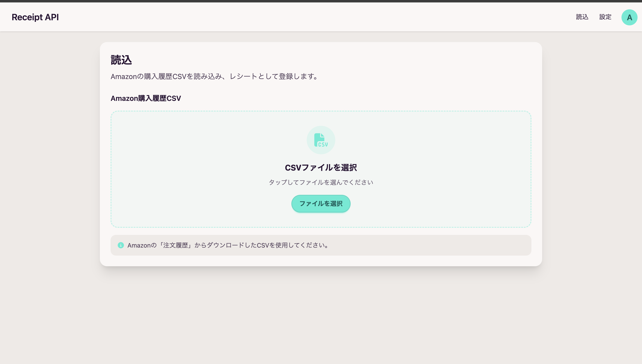Screen dimensions: 642x364
Task: Open the user avatar "A" menu
Action: pos(629,17)
